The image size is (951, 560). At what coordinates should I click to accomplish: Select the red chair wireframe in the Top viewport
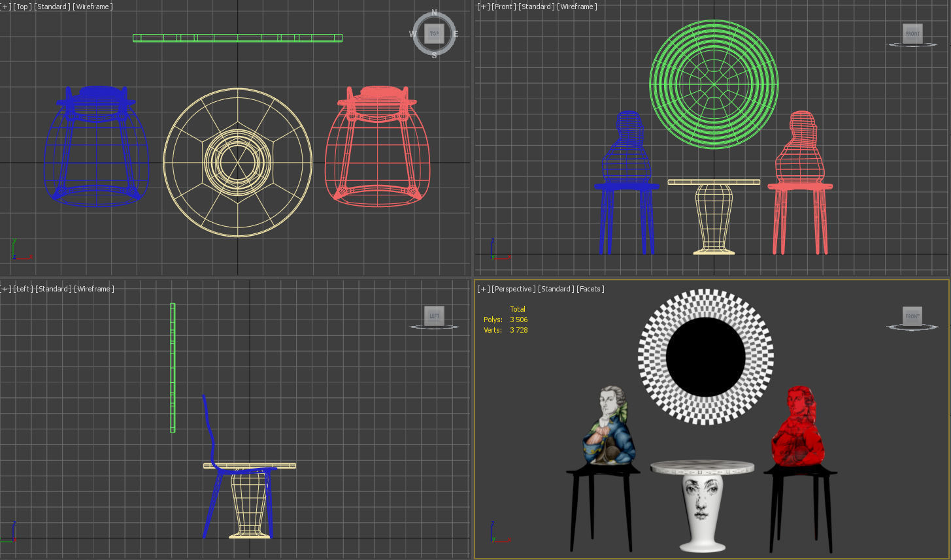point(377,146)
